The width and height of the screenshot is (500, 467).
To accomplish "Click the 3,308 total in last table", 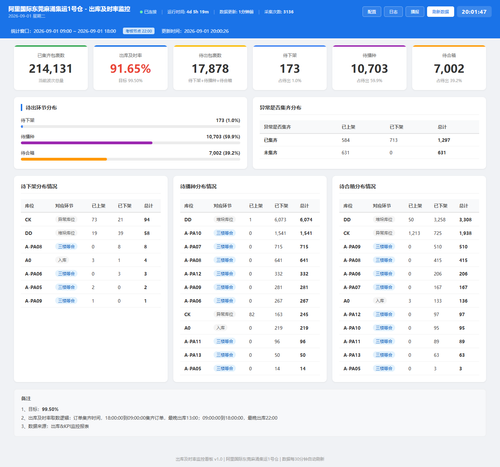I will tap(465, 220).
